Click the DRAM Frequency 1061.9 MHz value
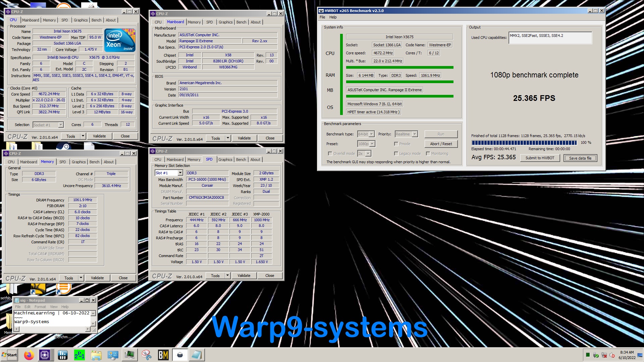Viewport: 644px width, 362px height. [x=83, y=200]
